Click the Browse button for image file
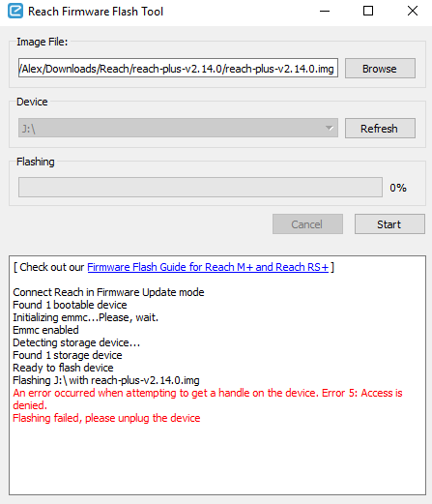The image size is (432, 504). pyautogui.click(x=380, y=69)
